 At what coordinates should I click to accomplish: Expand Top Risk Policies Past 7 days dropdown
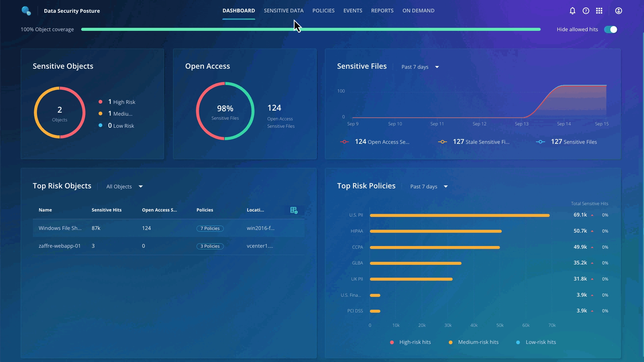429,187
